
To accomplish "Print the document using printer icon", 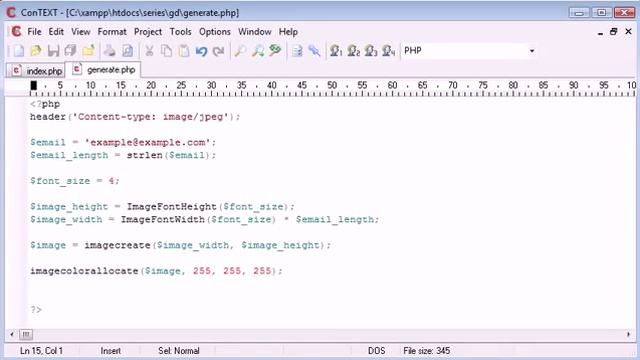I will point(109,51).
